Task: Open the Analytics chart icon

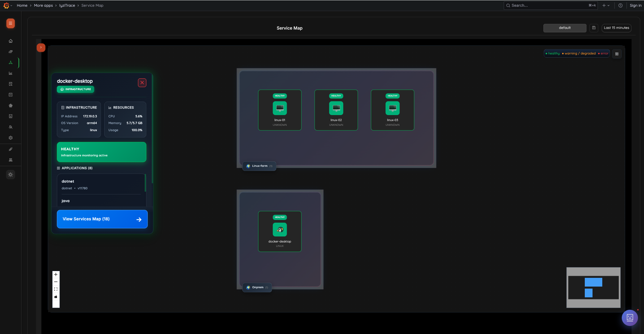Action: [10, 73]
